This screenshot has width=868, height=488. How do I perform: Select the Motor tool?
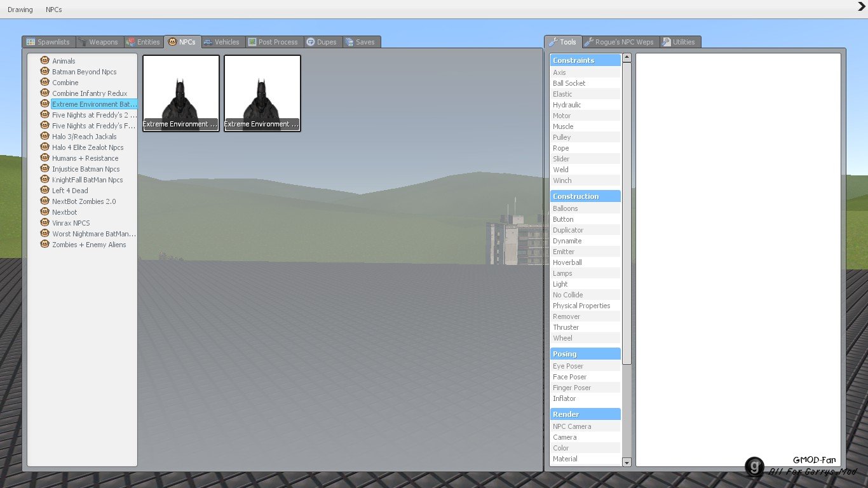(585, 116)
